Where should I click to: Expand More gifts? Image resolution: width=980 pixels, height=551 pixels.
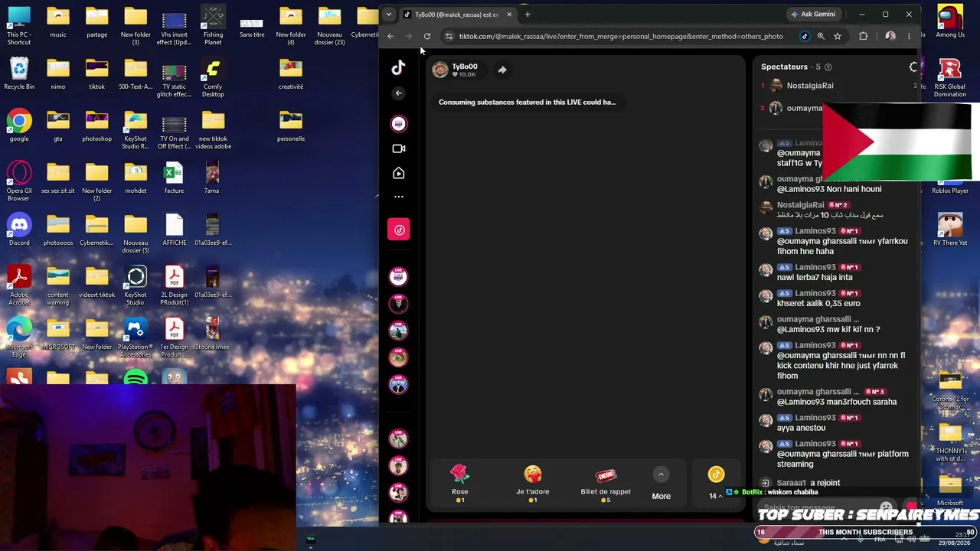pos(661,484)
